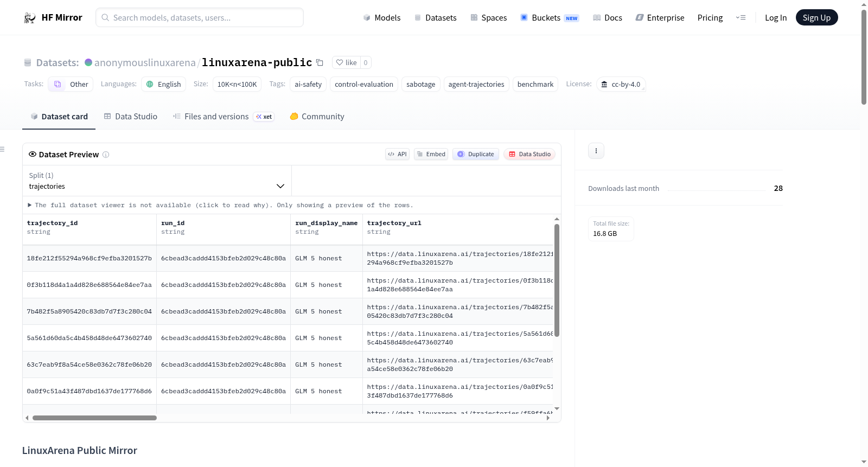
Task: Click the LinuxArena Public Mirror heading
Action: coord(80,451)
